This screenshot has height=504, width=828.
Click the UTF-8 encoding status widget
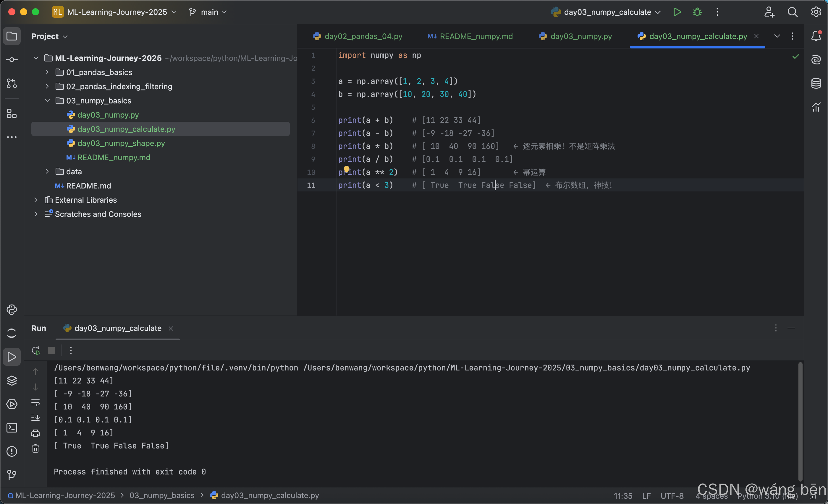click(672, 496)
